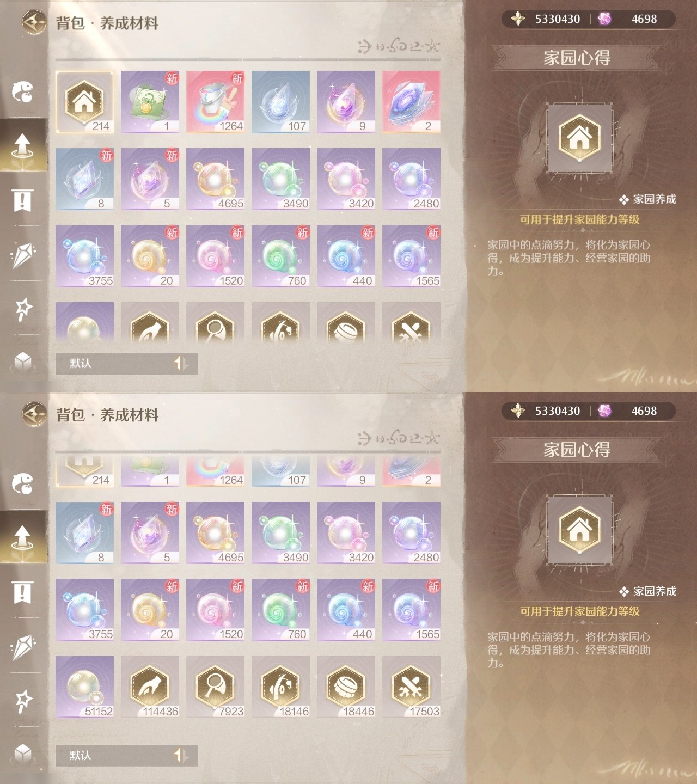Select house badge item with full icon, count 214
Viewport: 697px width, 784px height.
(84, 102)
